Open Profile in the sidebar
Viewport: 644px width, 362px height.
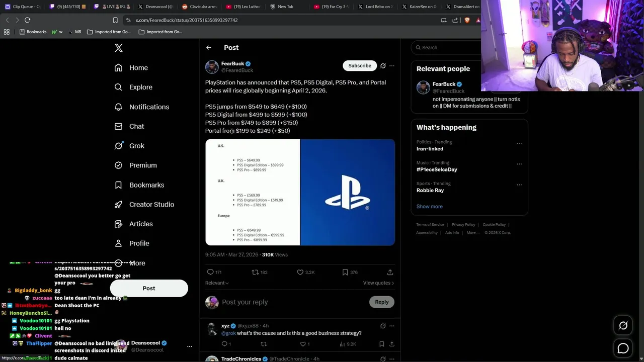pyautogui.click(x=131, y=243)
